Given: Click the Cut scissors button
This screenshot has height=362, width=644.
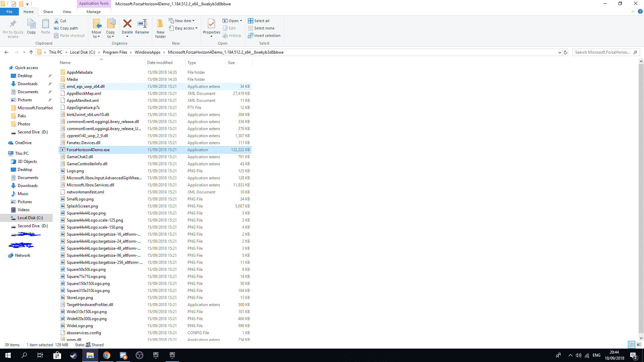Looking at the screenshot, I should [x=60, y=21].
